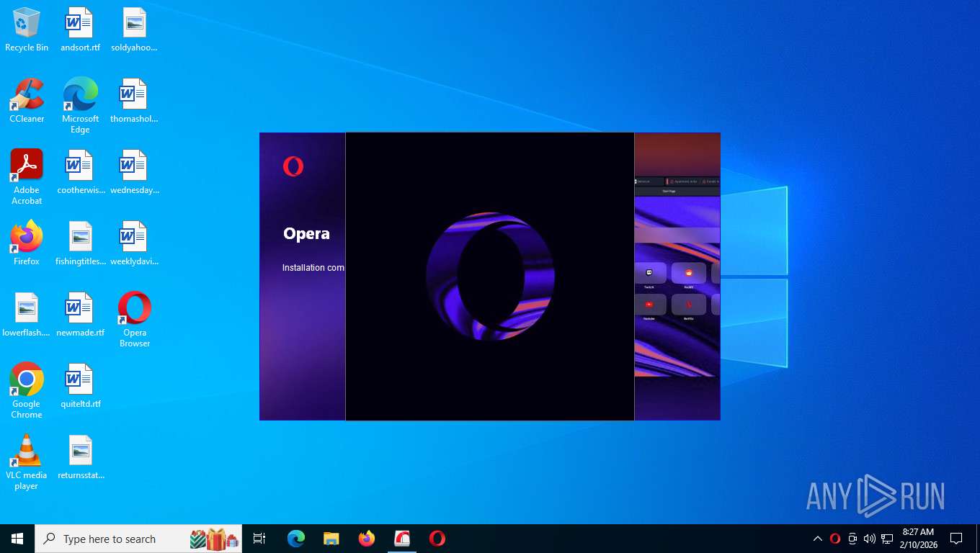The width and height of the screenshot is (980, 553).
Task: Open the soldyahoo image file icon
Action: tap(134, 30)
